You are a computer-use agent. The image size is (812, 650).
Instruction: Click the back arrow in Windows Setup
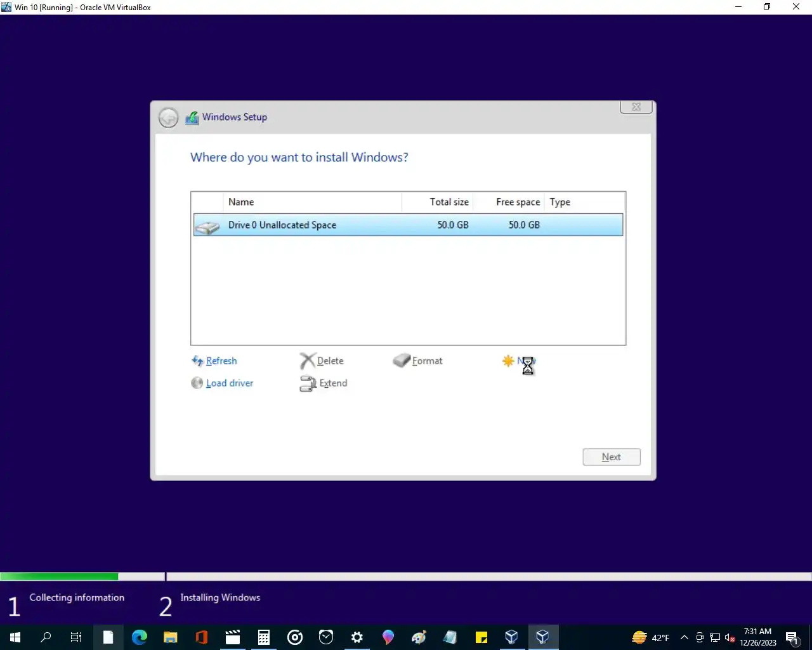pos(168,117)
